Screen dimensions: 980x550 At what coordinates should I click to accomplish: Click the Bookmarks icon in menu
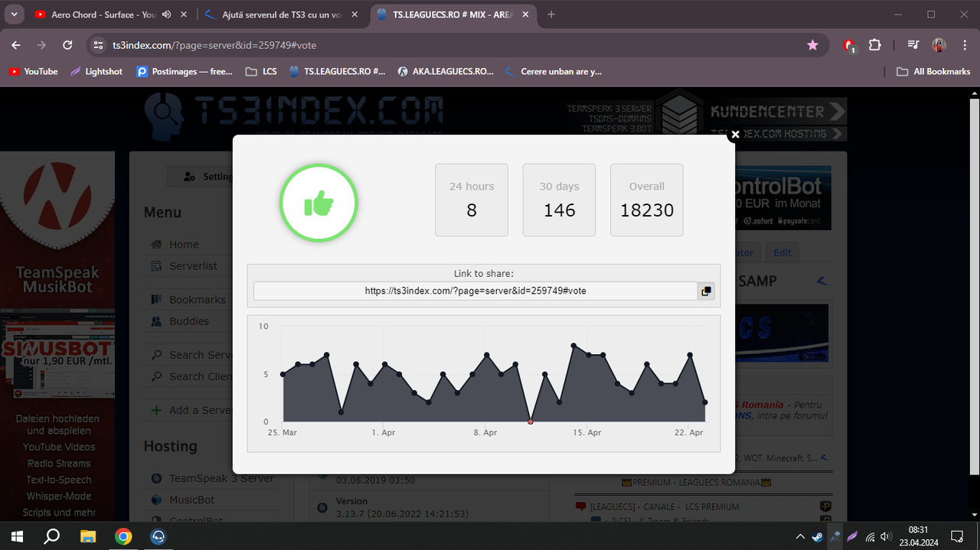pyautogui.click(x=156, y=299)
